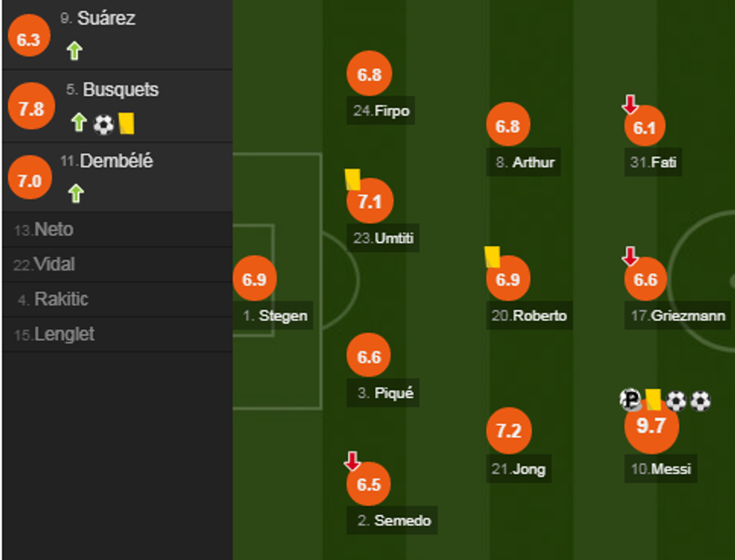Select Lenglet in the bench list

64,334
